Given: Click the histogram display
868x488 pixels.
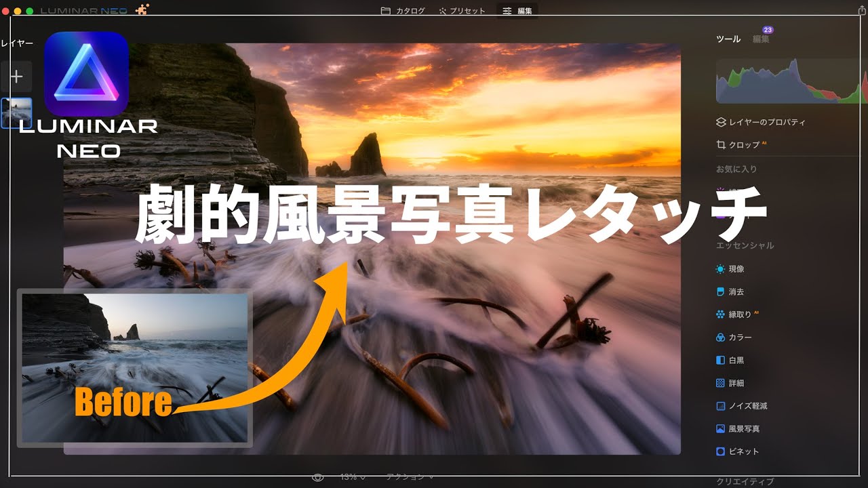Looking at the screenshot, I should click(x=791, y=81).
